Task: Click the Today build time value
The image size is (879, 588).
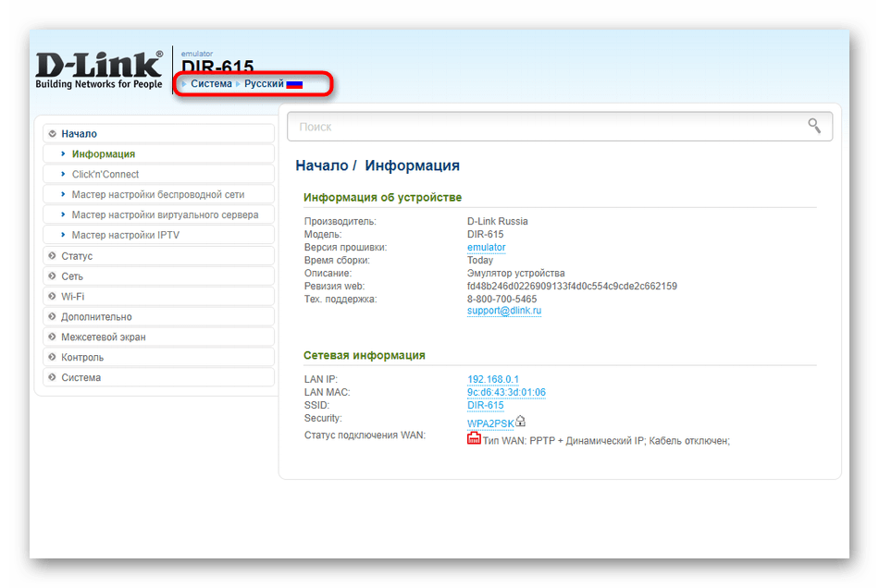Action: [480, 261]
